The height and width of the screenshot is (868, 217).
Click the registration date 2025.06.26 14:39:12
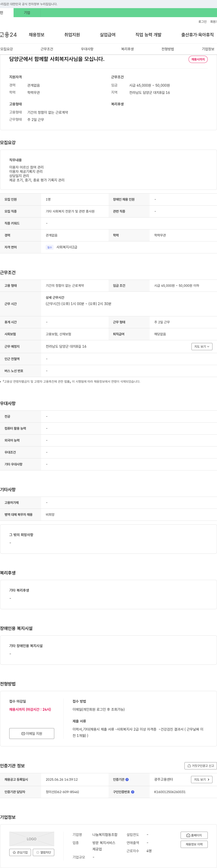(x=62, y=779)
